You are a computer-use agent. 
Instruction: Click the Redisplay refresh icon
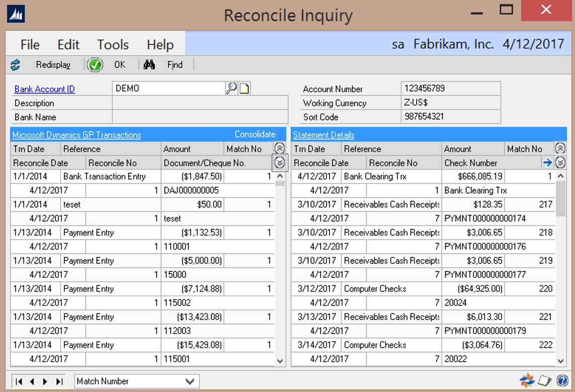click(x=15, y=65)
